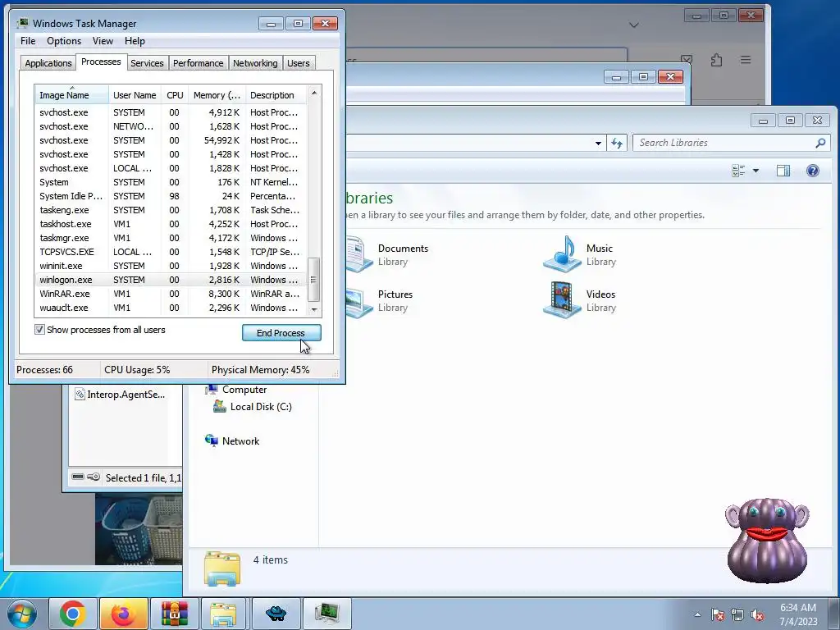Image resolution: width=840 pixels, height=630 pixels.
Task: Click the blue hat agent taskbar icon
Action: point(276,614)
